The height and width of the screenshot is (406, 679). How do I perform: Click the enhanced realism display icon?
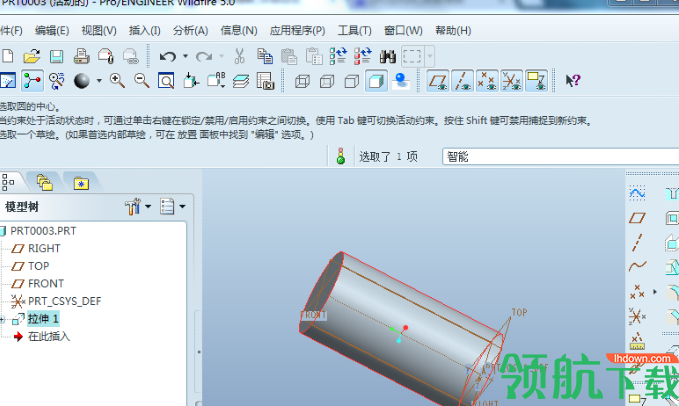(401, 81)
